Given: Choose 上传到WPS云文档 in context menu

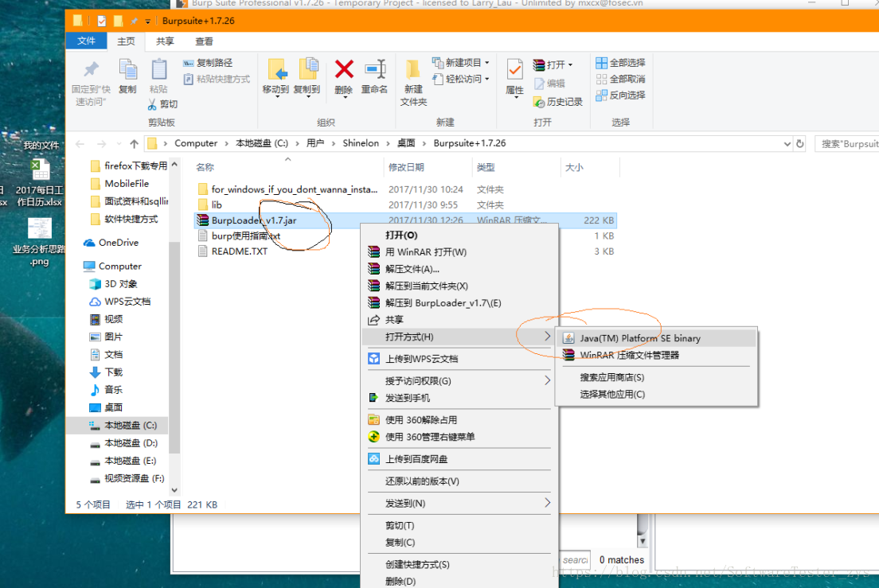Looking at the screenshot, I should [x=459, y=359].
